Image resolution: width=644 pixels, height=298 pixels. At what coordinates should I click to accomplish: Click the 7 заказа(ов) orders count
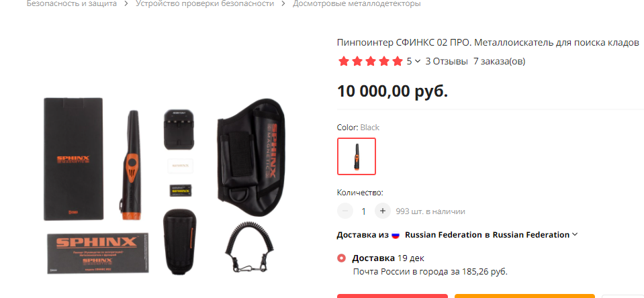coord(499,61)
